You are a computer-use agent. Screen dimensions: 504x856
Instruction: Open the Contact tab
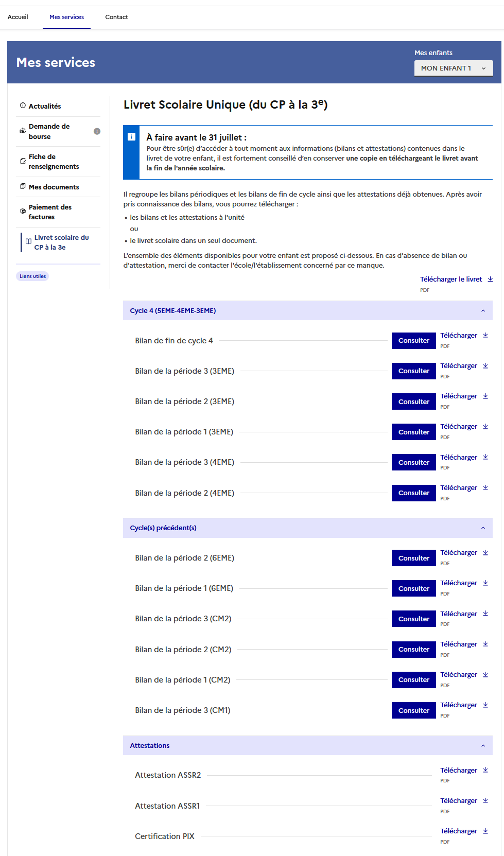coord(116,17)
